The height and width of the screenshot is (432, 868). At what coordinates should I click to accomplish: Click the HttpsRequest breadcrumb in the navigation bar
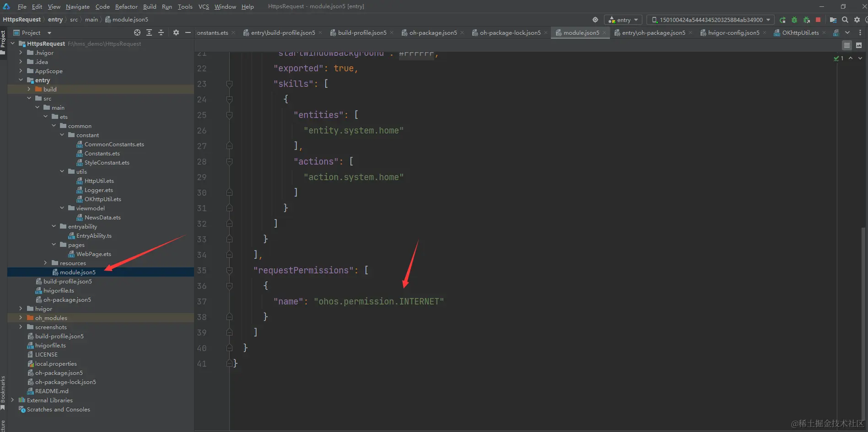(x=22, y=19)
